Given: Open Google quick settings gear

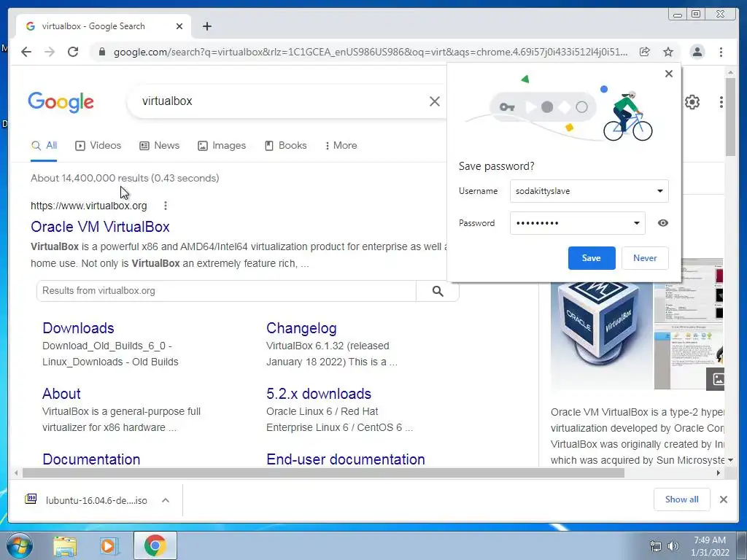Looking at the screenshot, I should [x=692, y=102].
